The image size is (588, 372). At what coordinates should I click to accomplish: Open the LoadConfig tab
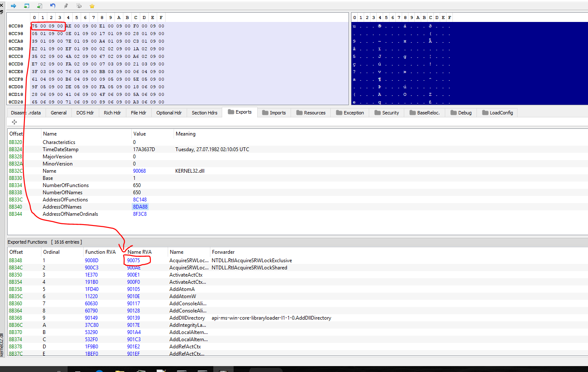(x=498, y=113)
